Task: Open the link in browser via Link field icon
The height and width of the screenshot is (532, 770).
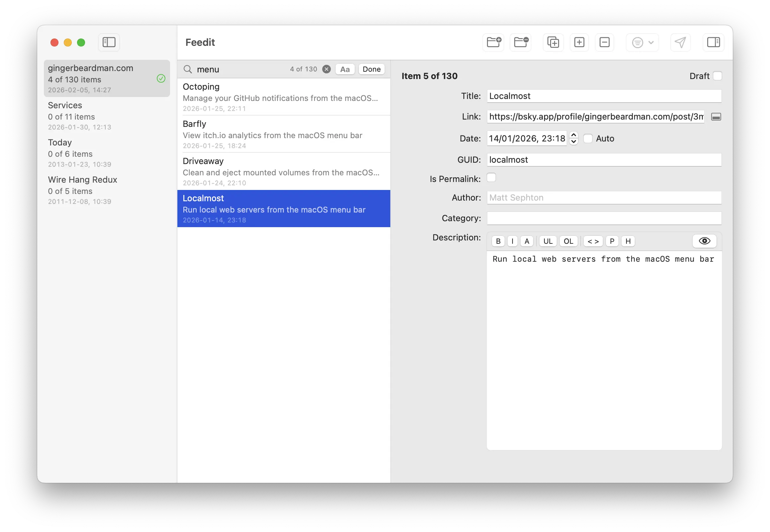Action: (x=716, y=117)
